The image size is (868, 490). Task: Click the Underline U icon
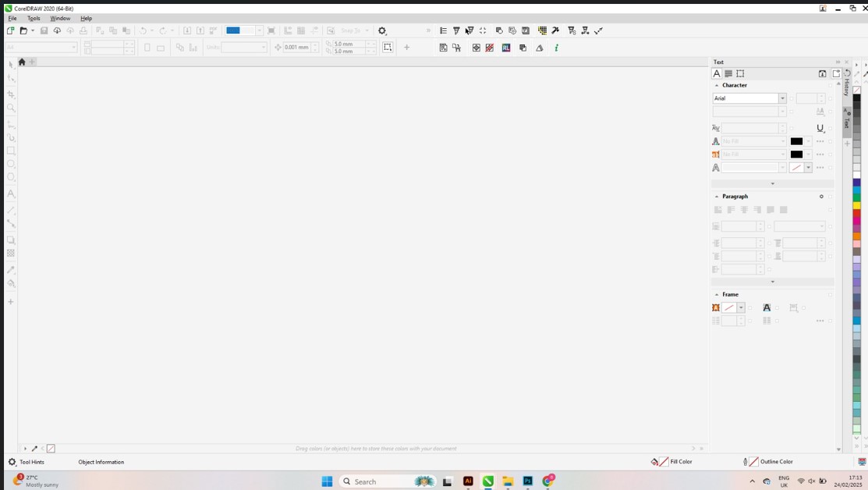click(820, 128)
